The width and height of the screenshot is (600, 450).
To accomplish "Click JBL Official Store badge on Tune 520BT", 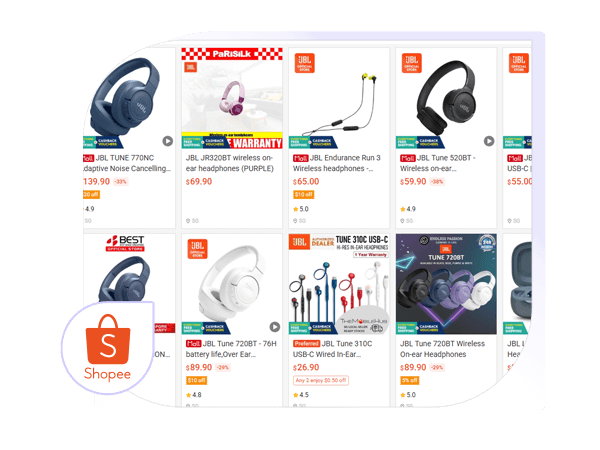I will click(412, 63).
